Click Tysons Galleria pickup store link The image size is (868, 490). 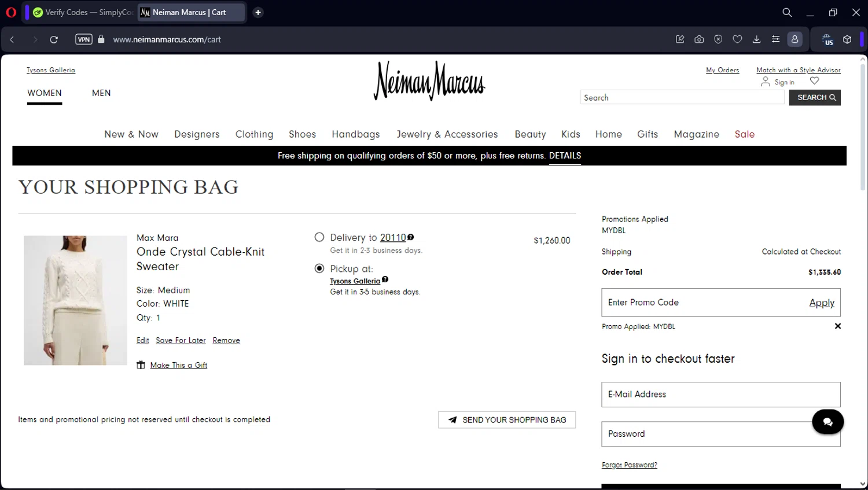pyautogui.click(x=355, y=281)
